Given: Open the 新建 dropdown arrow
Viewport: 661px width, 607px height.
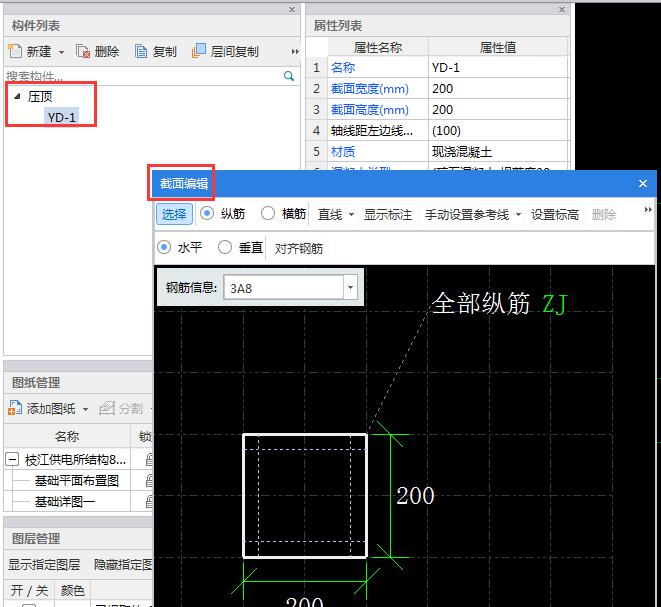Looking at the screenshot, I should [62, 52].
